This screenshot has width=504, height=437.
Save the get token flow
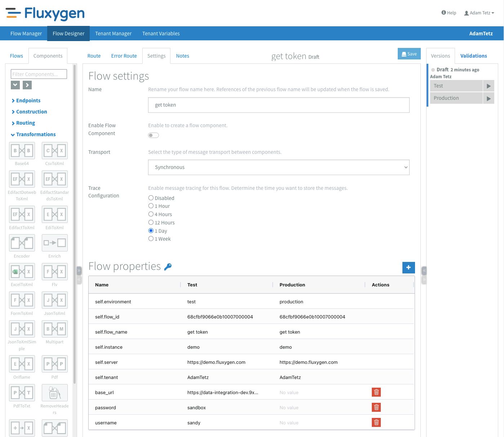[x=409, y=54]
